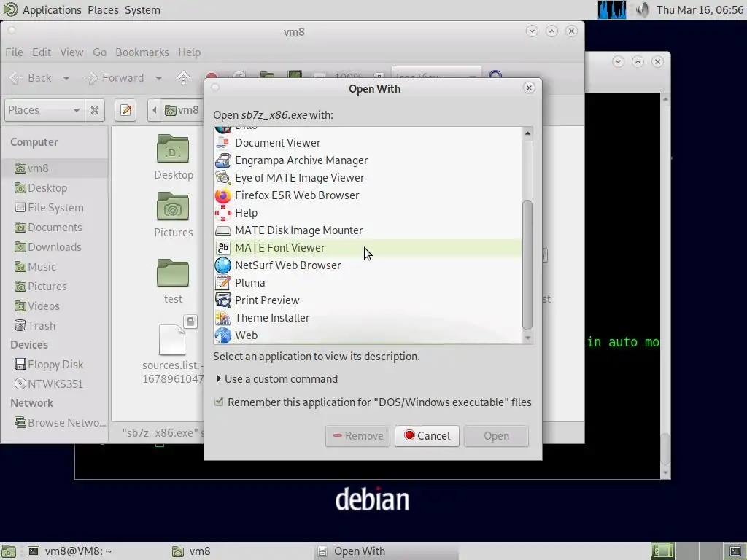Open Music folder in sidebar
The image size is (747, 560).
(x=35, y=267)
